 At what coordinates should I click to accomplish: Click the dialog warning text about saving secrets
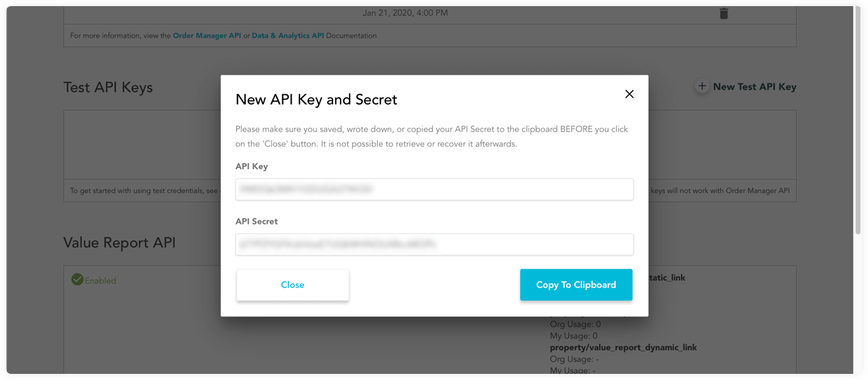[433, 136]
